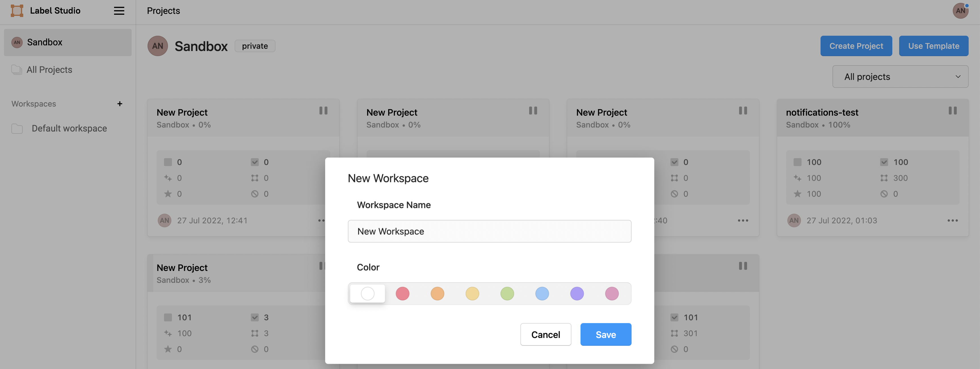Click pause icon on first New Project card
The width and height of the screenshot is (980, 369).
pos(323,111)
